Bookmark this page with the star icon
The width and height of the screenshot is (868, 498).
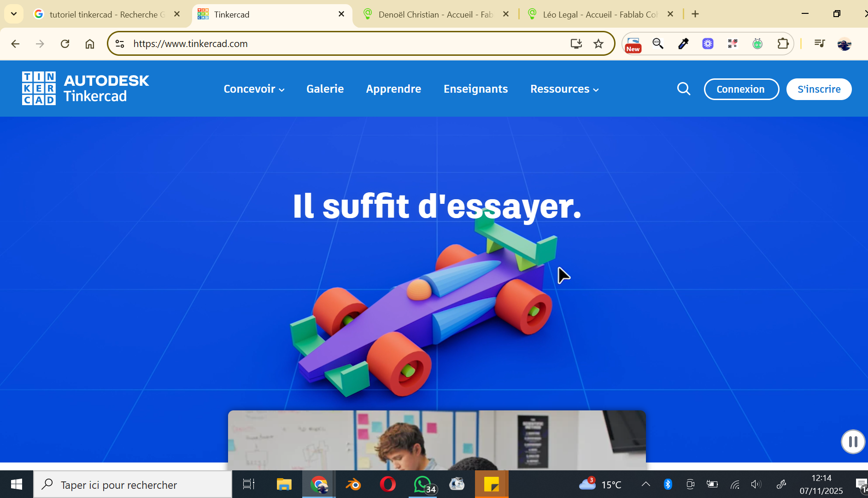click(x=598, y=44)
